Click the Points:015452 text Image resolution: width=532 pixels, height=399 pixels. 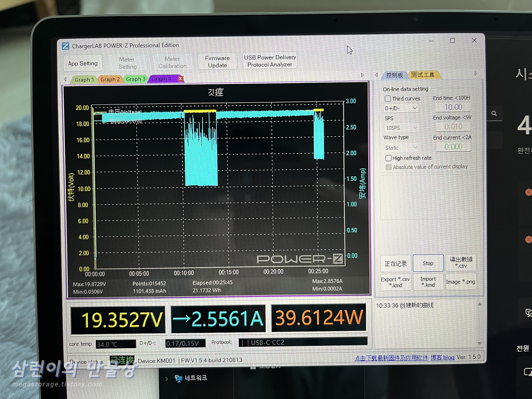click(149, 284)
